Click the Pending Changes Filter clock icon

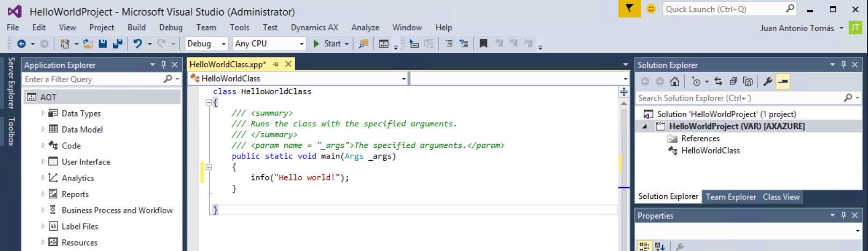click(697, 81)
